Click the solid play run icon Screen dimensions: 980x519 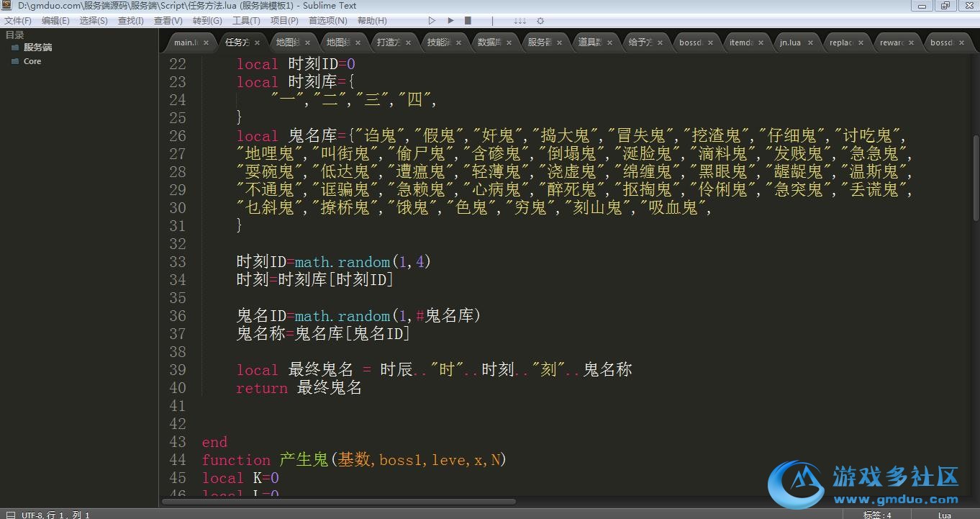pos(450,21)
